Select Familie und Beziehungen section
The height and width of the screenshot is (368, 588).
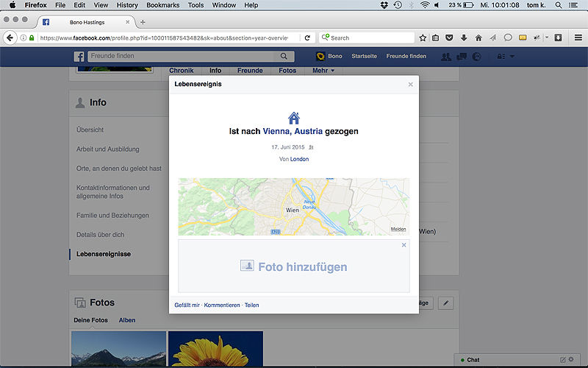click(112, 215)
